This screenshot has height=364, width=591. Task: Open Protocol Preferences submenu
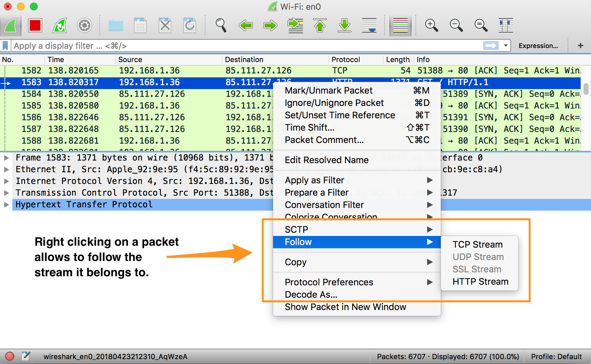point(357,282)
